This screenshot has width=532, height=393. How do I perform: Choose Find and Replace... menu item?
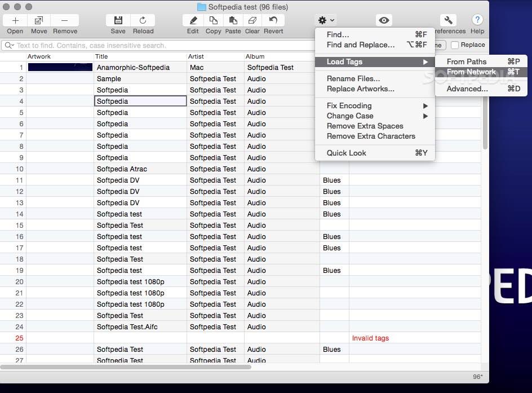coord(375,45)
